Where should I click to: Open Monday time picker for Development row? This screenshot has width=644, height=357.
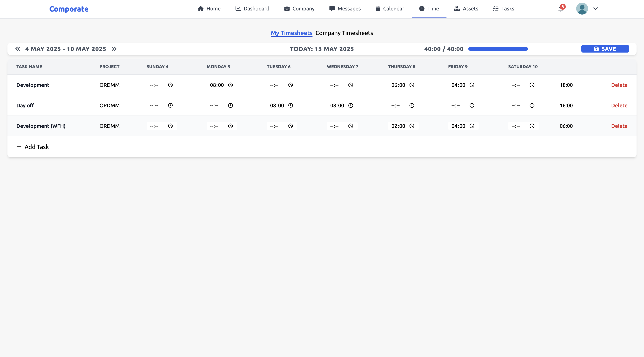230,85
